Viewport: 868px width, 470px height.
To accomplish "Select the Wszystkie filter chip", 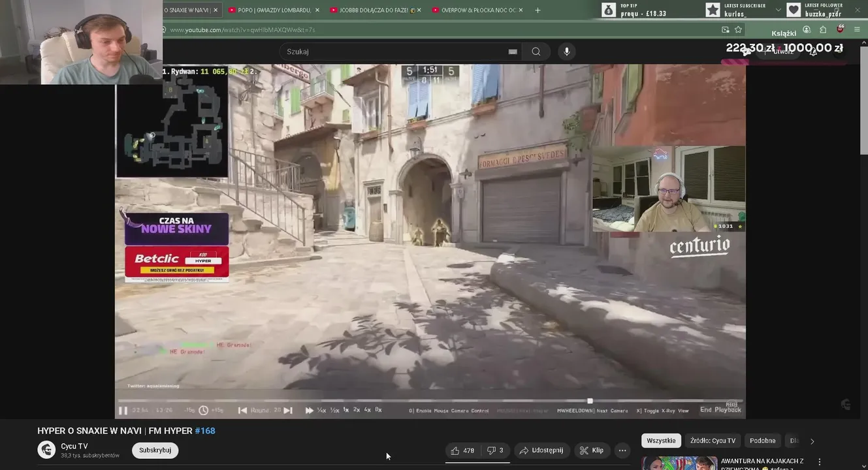I will (x=661, y=441).
